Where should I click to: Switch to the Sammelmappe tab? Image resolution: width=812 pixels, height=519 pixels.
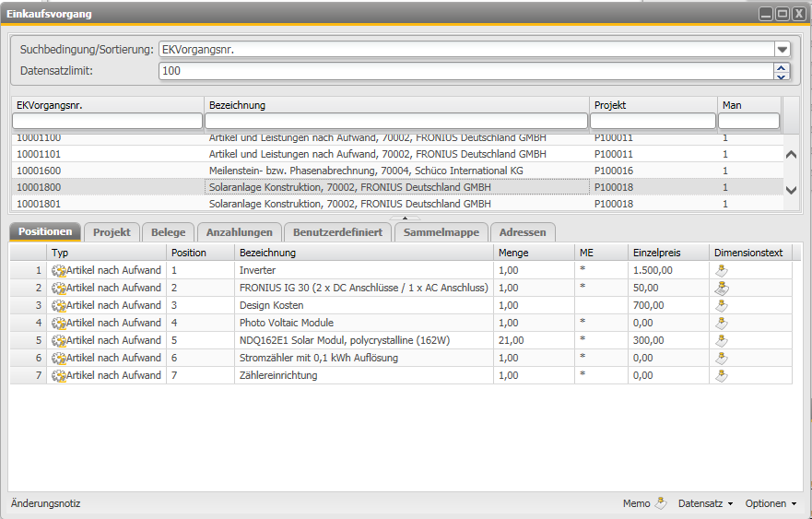(x=441, y=232)
